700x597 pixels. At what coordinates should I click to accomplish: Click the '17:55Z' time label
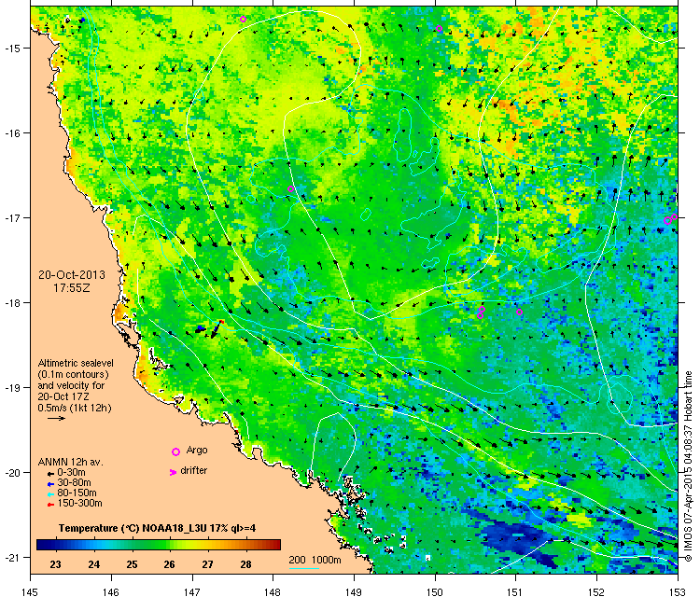tap(72, 288)
